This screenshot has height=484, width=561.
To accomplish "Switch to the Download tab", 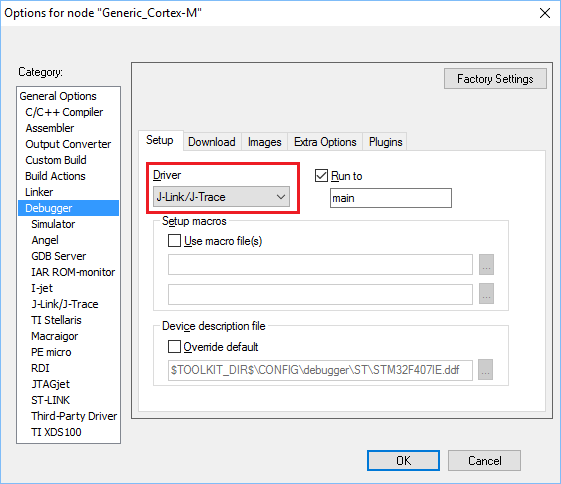I will coord(212,142).
